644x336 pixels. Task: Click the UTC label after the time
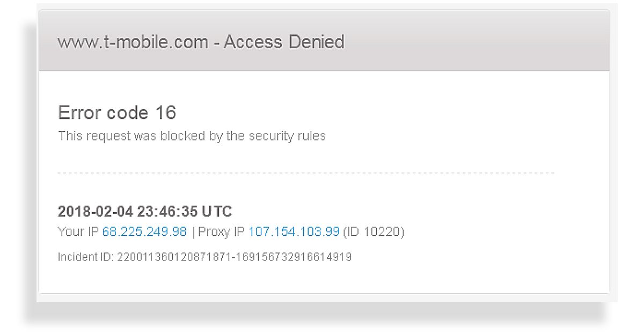217,212
